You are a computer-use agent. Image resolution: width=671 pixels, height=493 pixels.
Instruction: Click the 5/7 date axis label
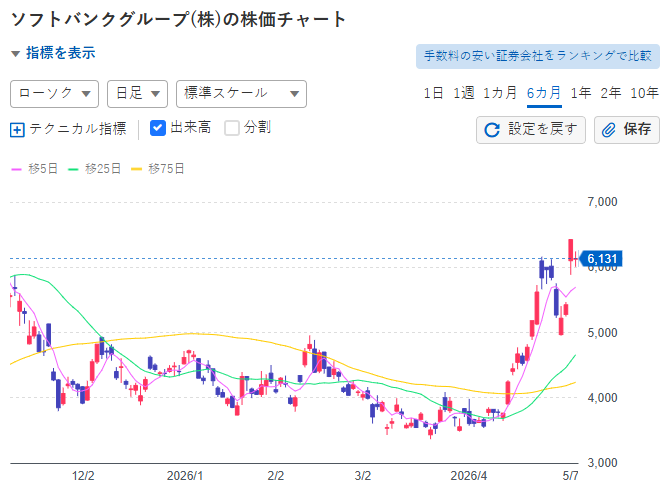[x=570, y=476]
